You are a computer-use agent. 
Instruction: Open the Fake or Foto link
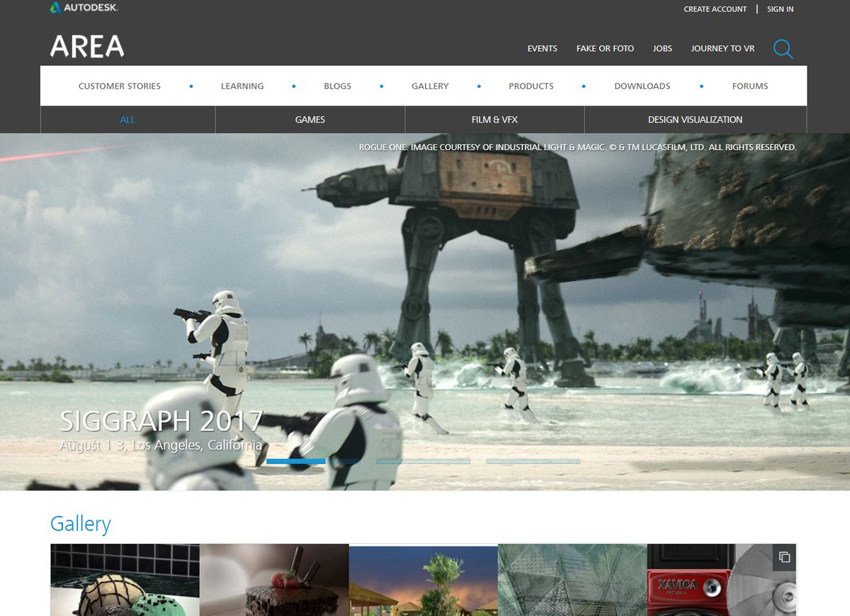pos(605,49)
